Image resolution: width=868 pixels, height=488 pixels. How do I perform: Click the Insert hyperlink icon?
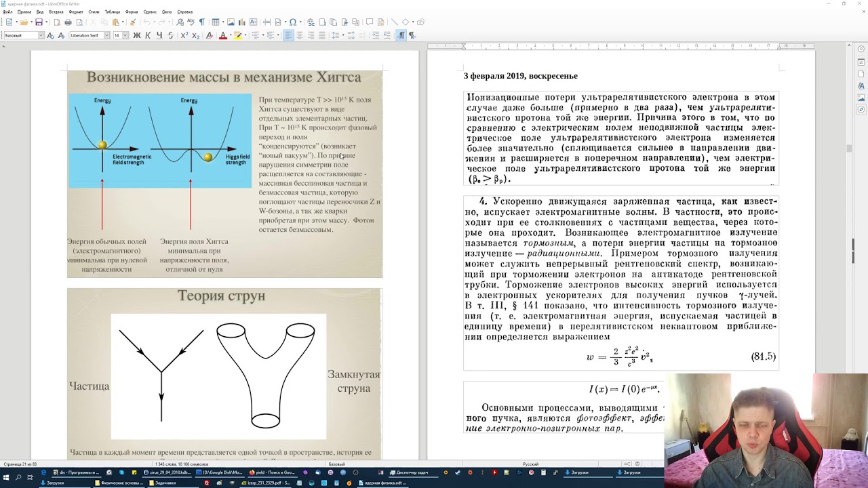pyautogui.click(x=311, y=22)
